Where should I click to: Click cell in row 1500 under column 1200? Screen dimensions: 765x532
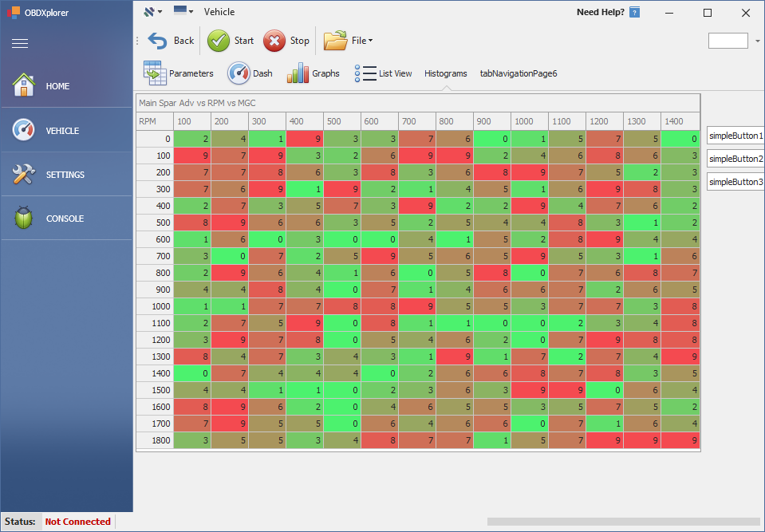click(x=605, y=389)
